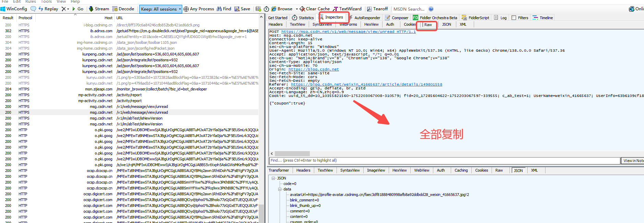Click the blue help question mark icon
This screenshot has width=644, height=223.
pos(431,9)
